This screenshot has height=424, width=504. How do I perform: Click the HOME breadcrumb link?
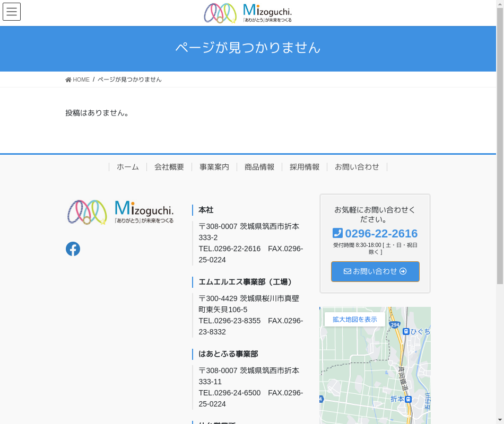pyautogui.click(x=77, y=79)
